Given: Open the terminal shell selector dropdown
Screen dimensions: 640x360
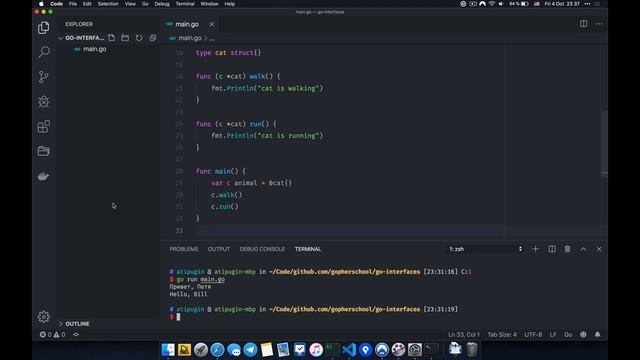Looking at the screenshot, I should pos(485,249).
